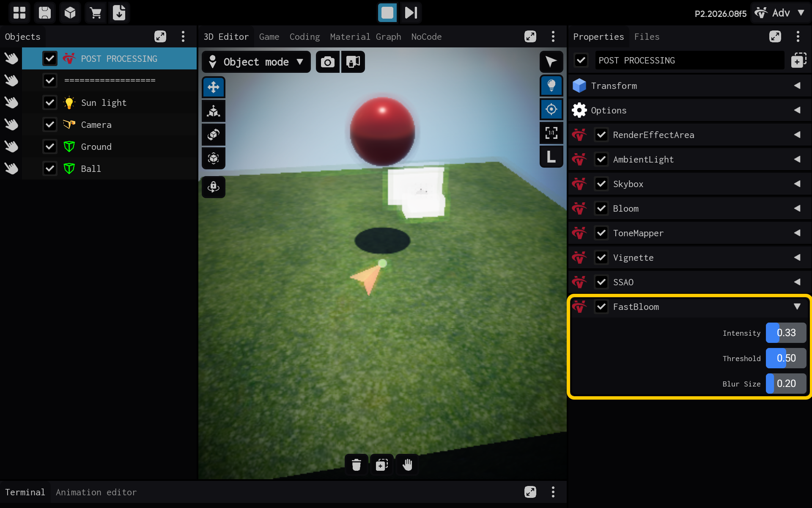Viewport: 812px width, 508px height.
Task: Open the 3D Editor options menu
Action: tap(553, 36)
